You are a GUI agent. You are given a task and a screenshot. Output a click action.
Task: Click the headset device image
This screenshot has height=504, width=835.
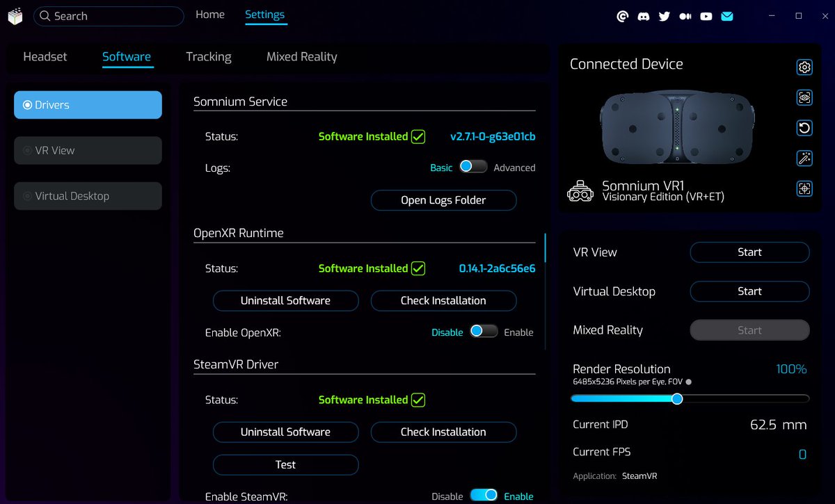pos(678,127)
